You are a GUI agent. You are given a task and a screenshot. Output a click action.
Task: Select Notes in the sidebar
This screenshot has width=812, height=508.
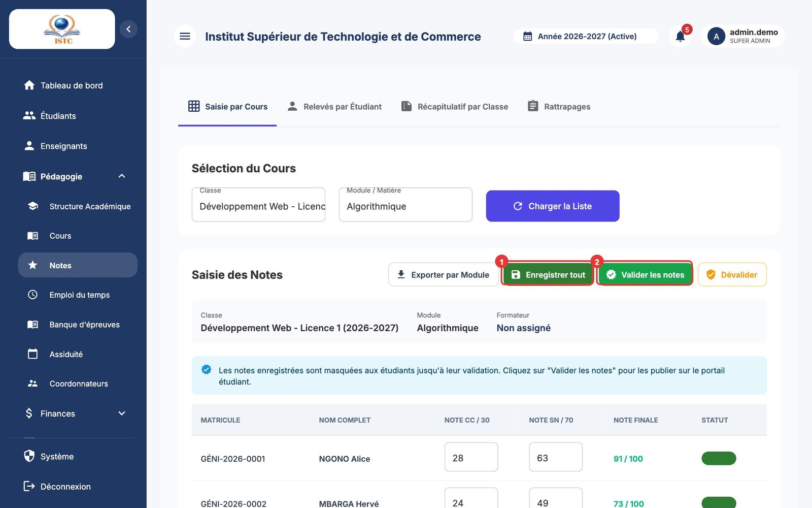point(78,265)
